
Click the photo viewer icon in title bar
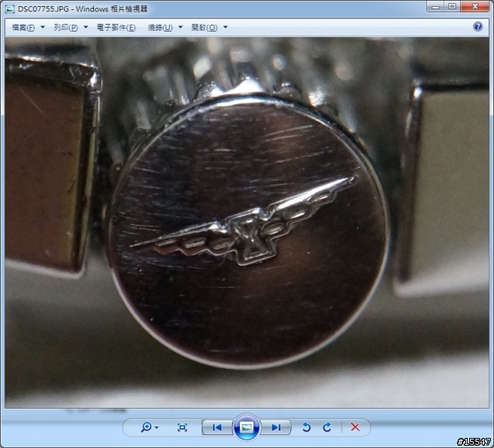pyautogui.click(x=10, y=8)
